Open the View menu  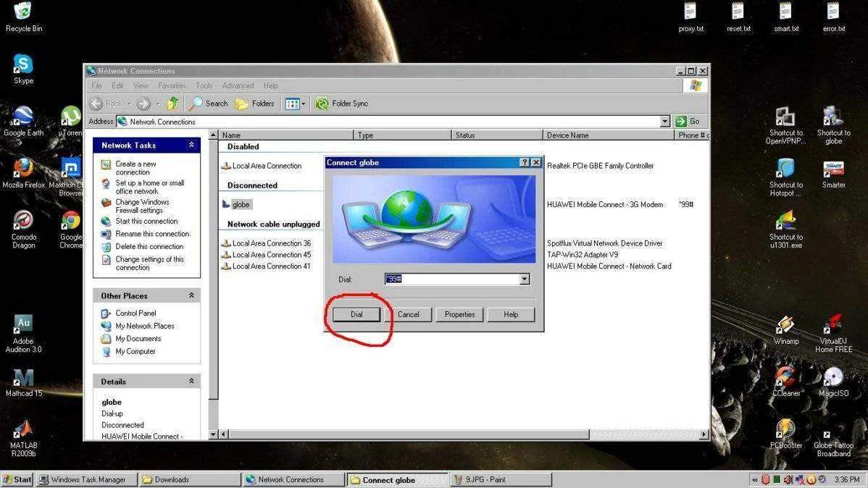(x=141, y=85)
